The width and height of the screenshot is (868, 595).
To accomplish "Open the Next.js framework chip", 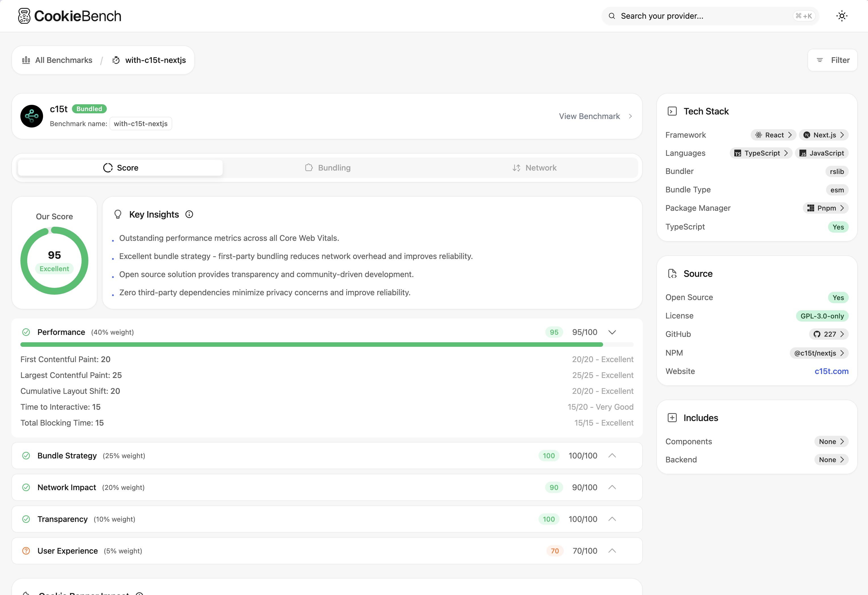I will (824, 135).
